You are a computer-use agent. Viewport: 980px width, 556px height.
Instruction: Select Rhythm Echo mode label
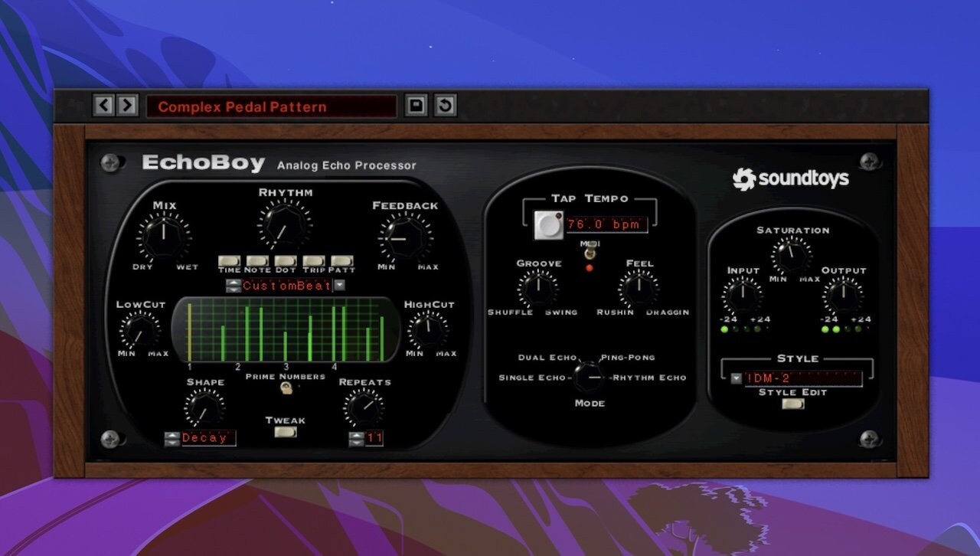pos(649,378)
